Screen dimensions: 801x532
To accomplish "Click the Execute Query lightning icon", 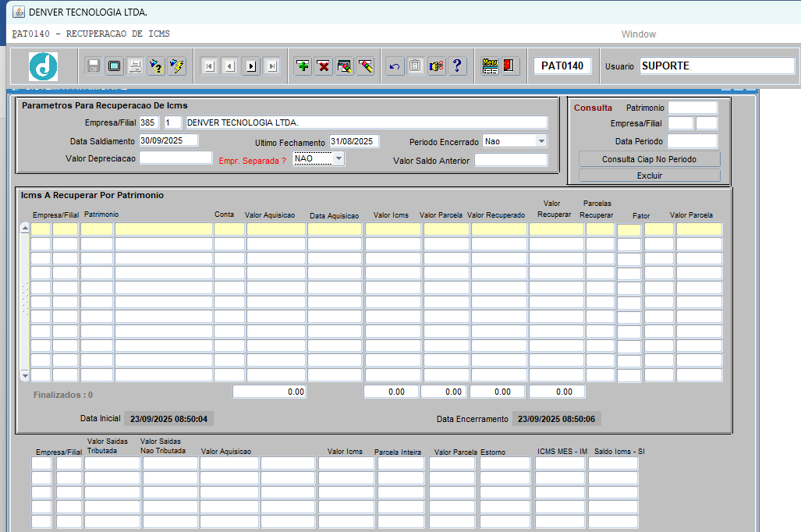I will click(x=177, y=66).
